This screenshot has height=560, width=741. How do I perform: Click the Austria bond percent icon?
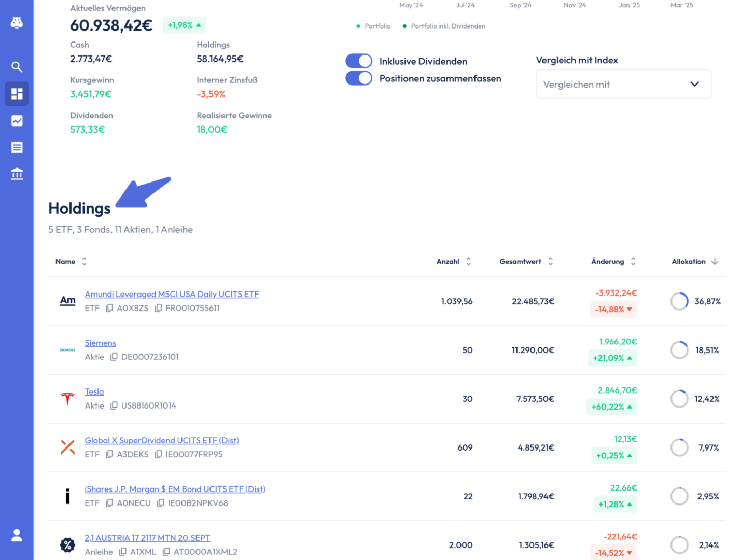67,545
